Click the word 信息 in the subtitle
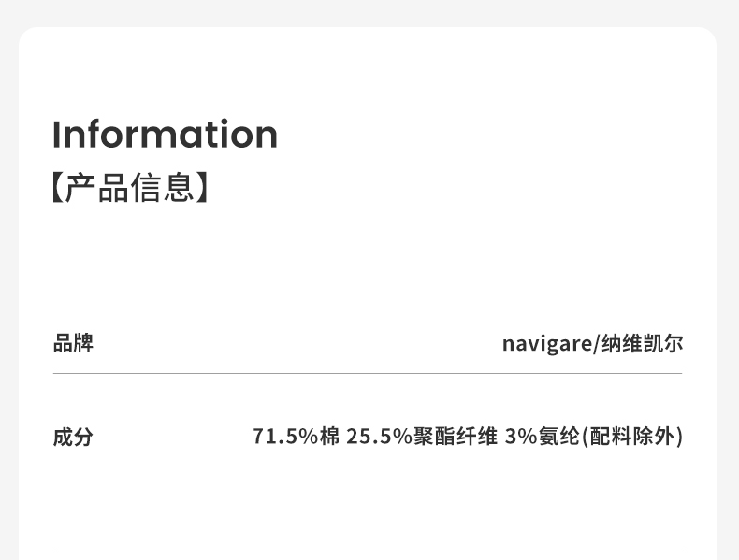The height and width of the screenshot is (560, 739). [164, 188]
